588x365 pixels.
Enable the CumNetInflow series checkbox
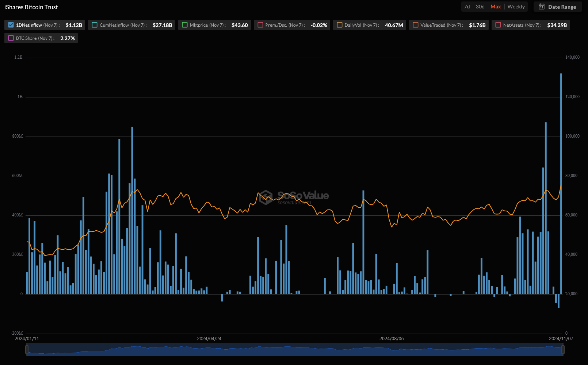[x=95, y=25]
